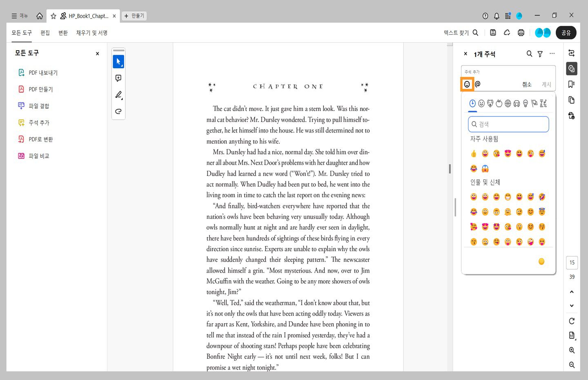Star the HP_Book1 document tab
The image size is (588, 380).
pos(53,16)
